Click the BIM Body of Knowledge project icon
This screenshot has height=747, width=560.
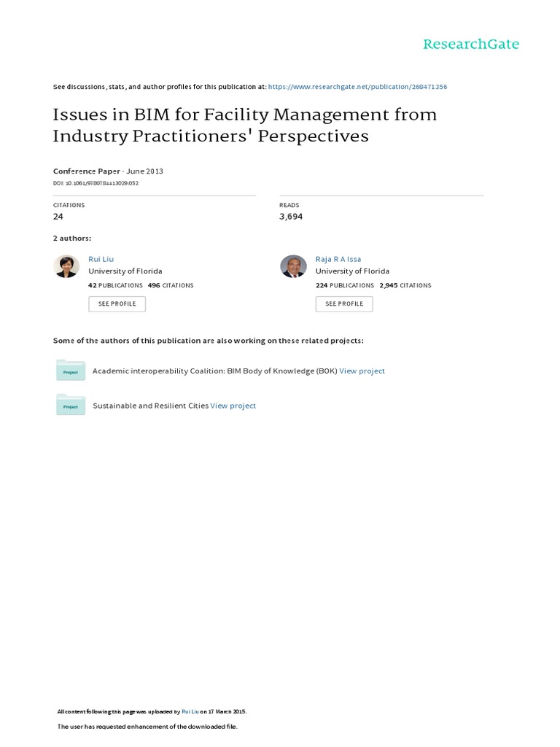click(71, 371)
